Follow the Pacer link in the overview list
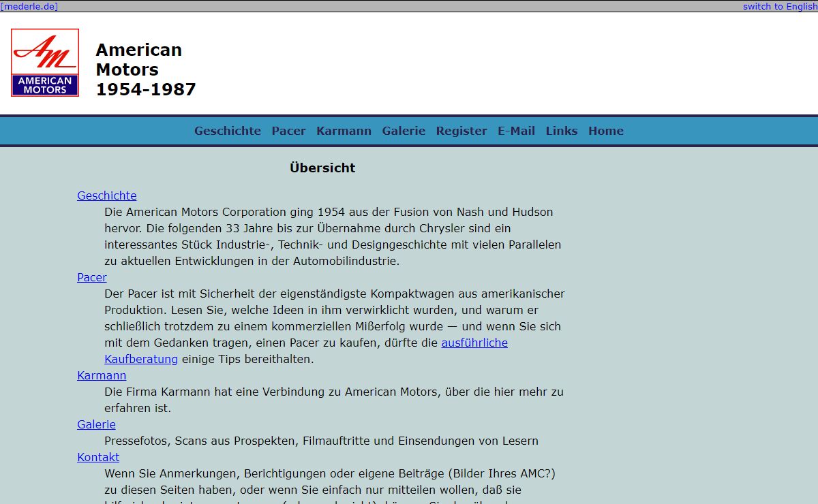This screenshot has height=504, width=818. [x=92, y=277]
